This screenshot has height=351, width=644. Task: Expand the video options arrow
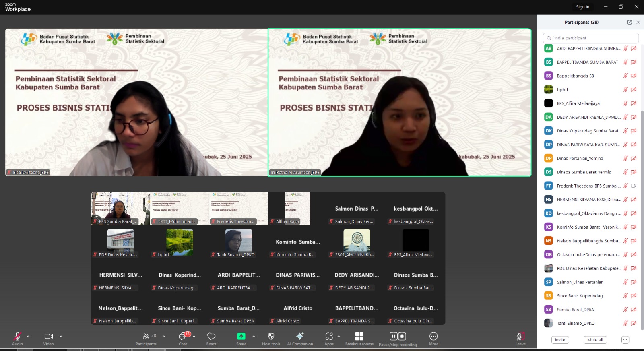point(61,336)
